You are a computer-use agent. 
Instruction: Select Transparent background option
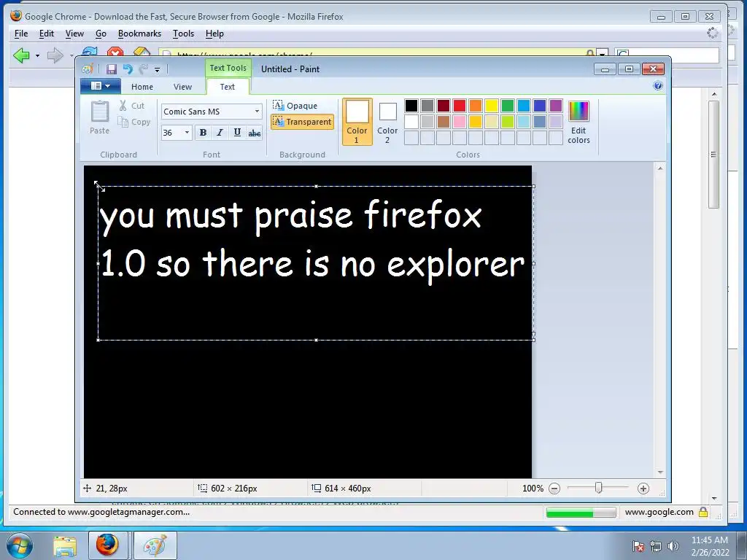click(x=302, y=122)
